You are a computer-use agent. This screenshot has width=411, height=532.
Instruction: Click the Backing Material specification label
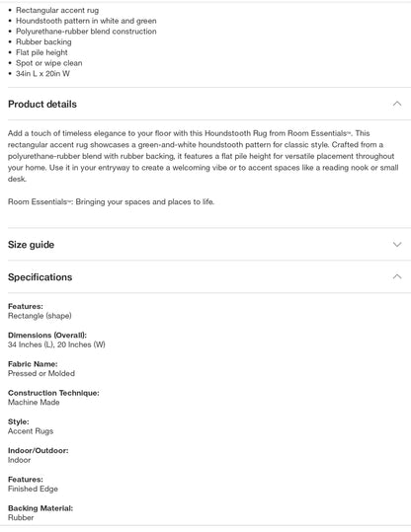coord(41,508)
